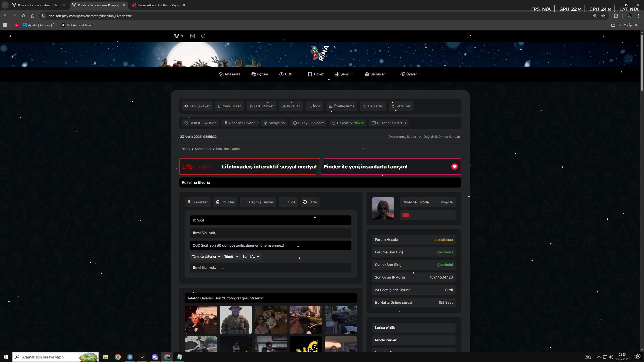Expand the UCP dropdown menu
Image resolution: width=644 pixels, height=362 pixels.
coord(288,74)
